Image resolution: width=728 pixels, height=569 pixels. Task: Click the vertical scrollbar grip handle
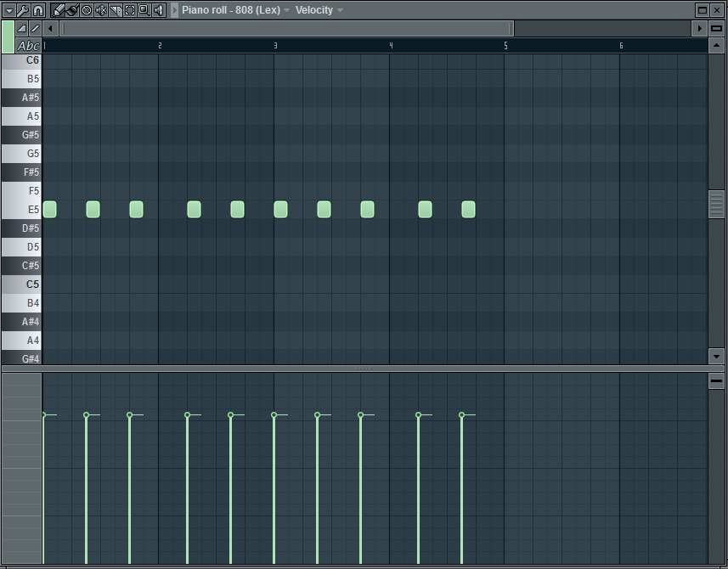[x=716, y=204]
